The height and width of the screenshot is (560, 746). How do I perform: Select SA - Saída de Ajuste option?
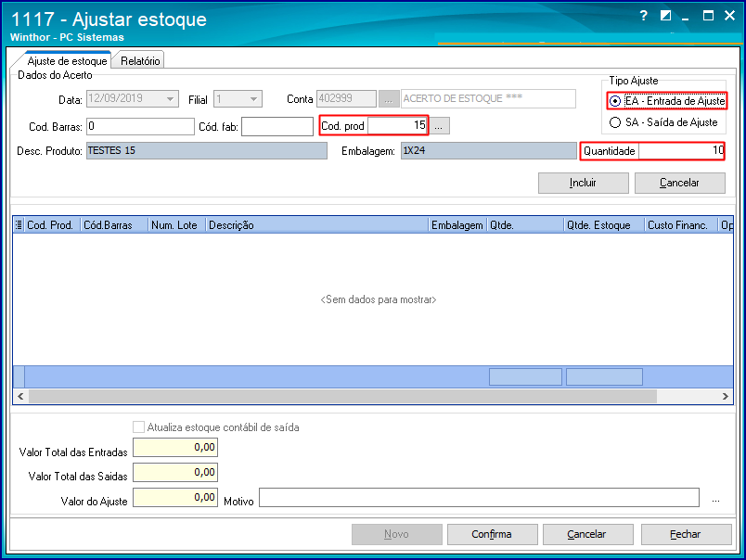[x=663, y=122]
